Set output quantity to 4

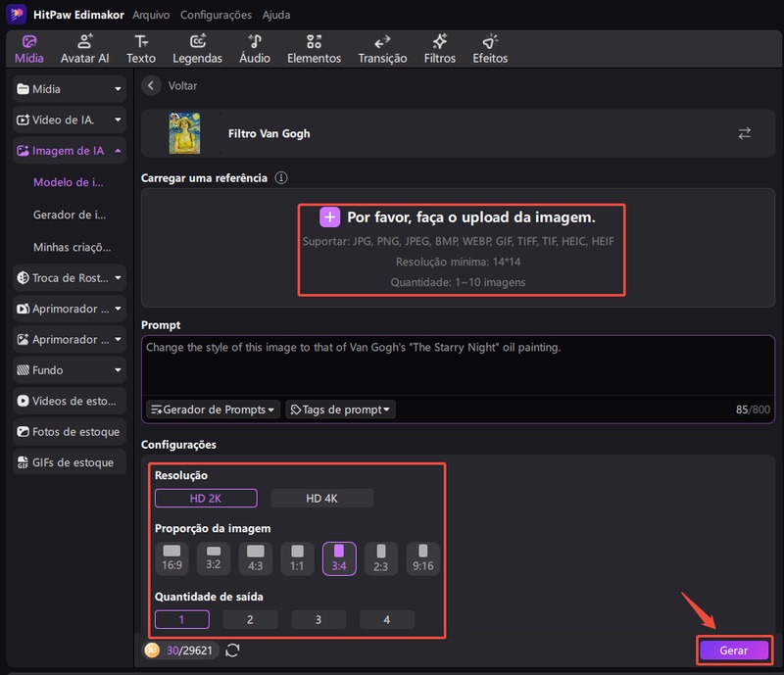pyautogui.click(x=386, y=619)
